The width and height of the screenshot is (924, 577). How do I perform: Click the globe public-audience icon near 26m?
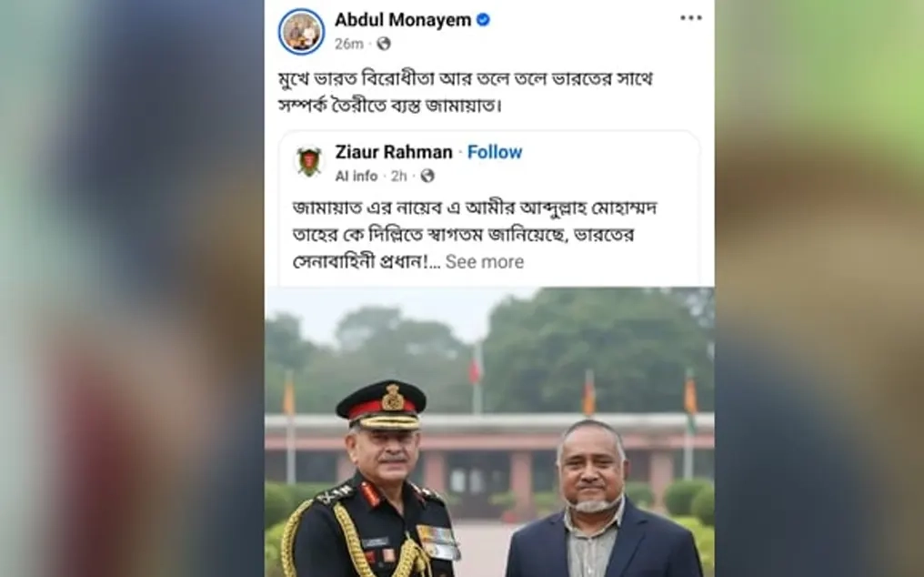point(384,44)
